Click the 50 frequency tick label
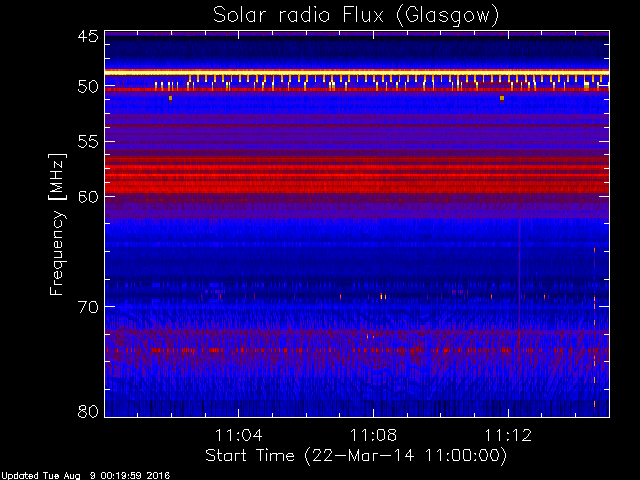 88,87
